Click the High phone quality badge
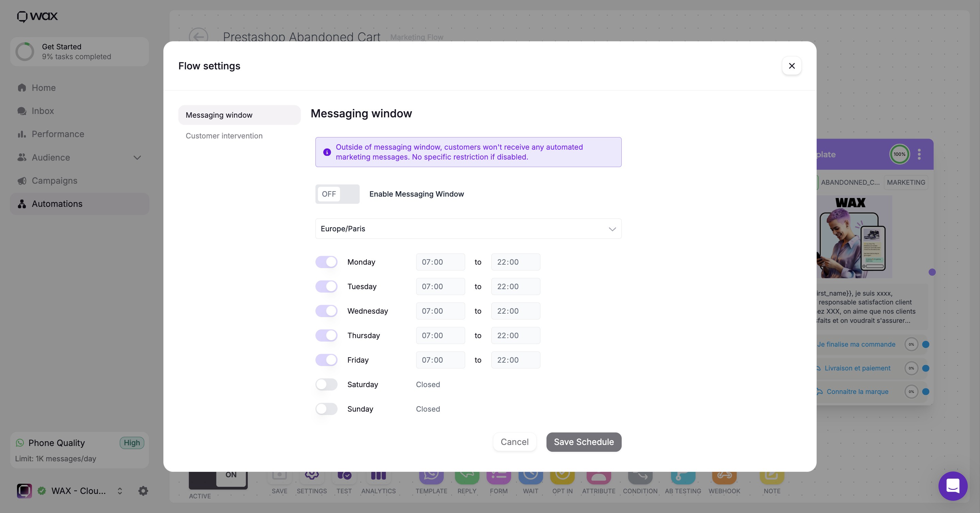This screenshot has width=980, height=513. (132, 443)
